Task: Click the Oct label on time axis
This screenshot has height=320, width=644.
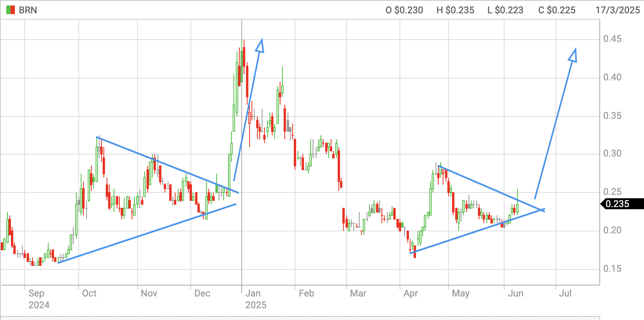Action: [x=89, y=293]
